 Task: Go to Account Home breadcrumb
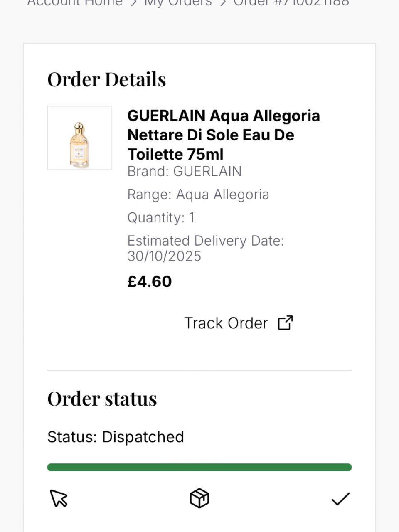pos(75,2)
